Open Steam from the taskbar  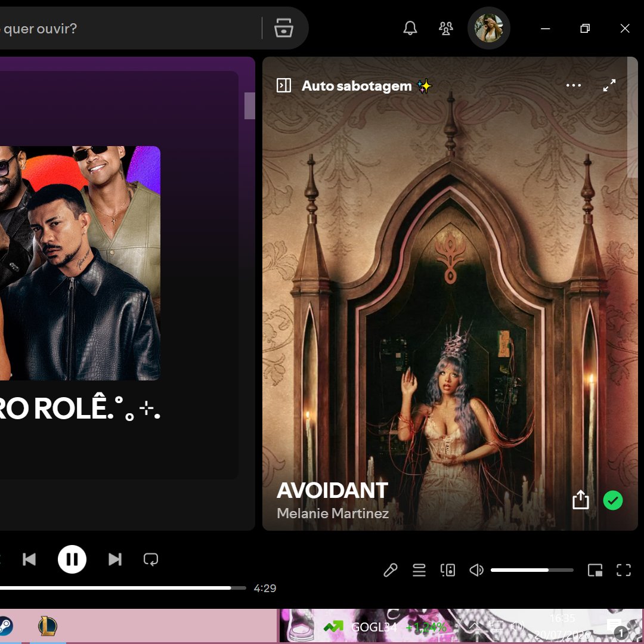tap(5, 626)
